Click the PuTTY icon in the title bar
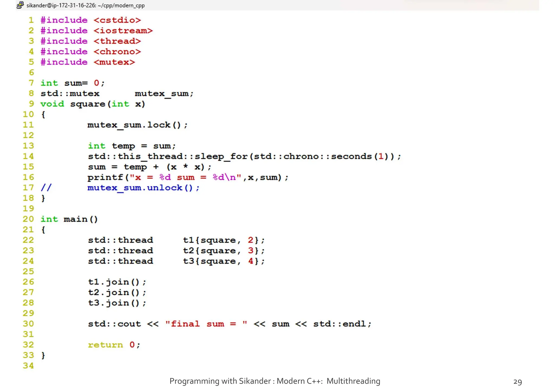The height and width of the screenshot is (392, 555). click(x=20, y=5)
